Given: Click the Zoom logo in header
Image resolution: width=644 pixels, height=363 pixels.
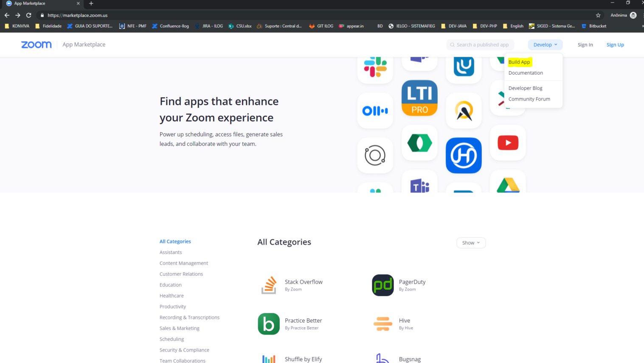Looking at the screenshot, I should click(37, 45).
